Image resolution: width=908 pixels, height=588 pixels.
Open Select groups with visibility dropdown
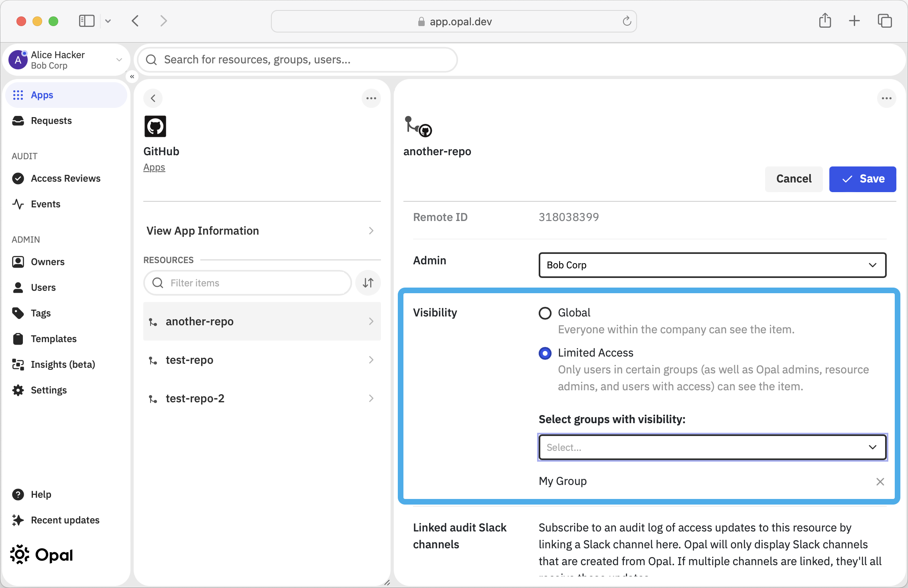coord(712,447)
